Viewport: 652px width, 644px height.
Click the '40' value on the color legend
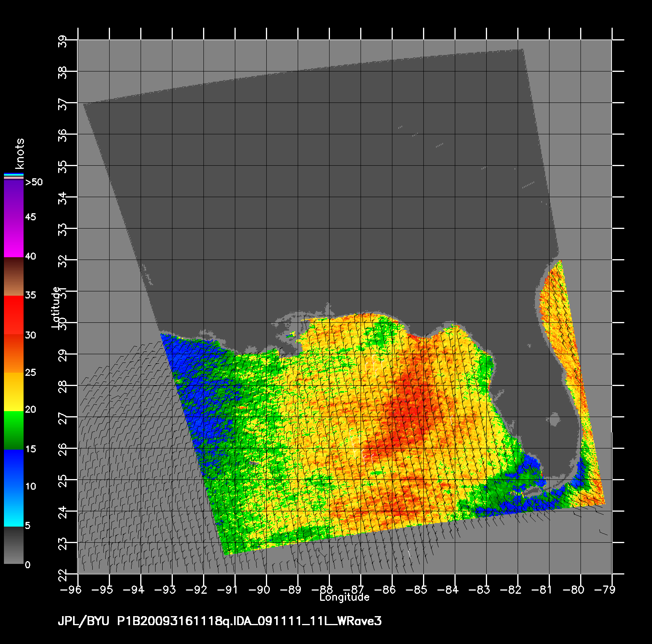tap(31, 256)
